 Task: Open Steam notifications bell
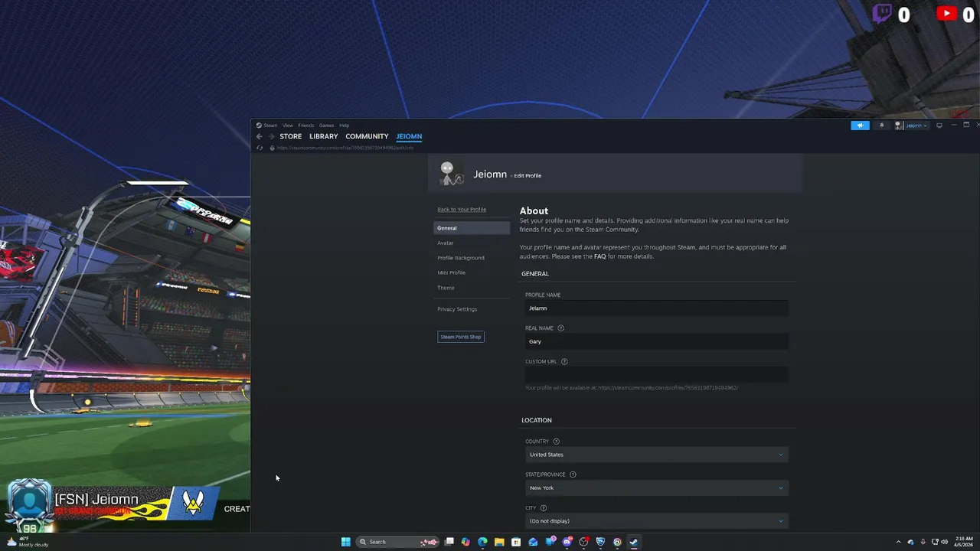click(x=881, y=126)
